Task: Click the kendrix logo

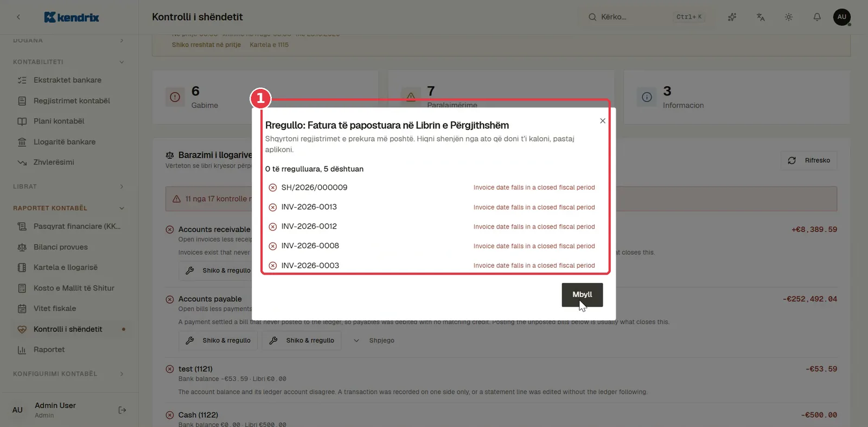Action: point(72,17)
